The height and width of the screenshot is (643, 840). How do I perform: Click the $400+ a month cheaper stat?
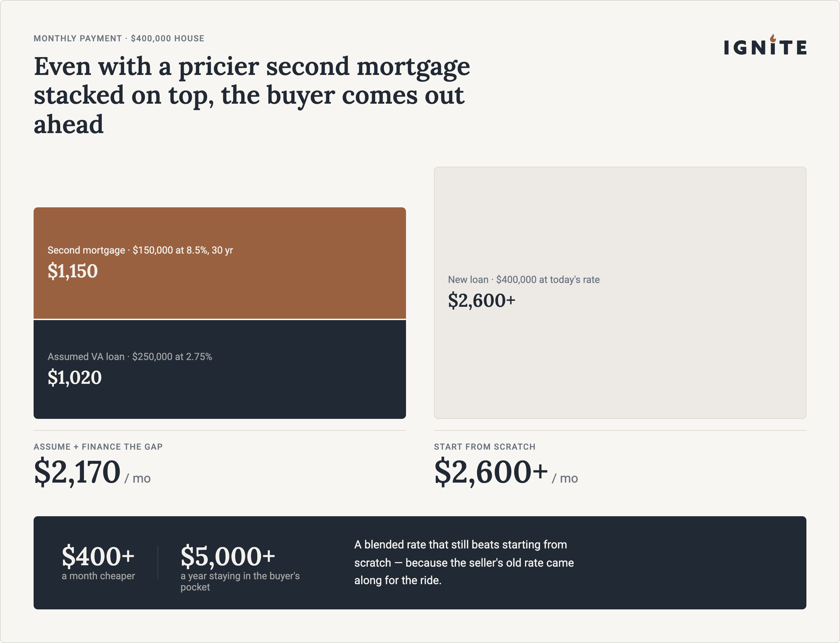(x=98, y=562)
